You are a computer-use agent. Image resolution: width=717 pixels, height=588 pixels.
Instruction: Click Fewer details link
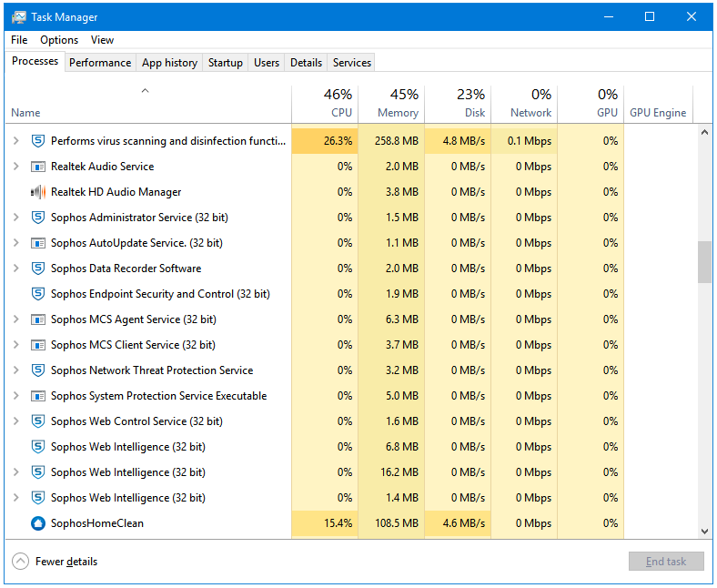(x=66, y=562)
